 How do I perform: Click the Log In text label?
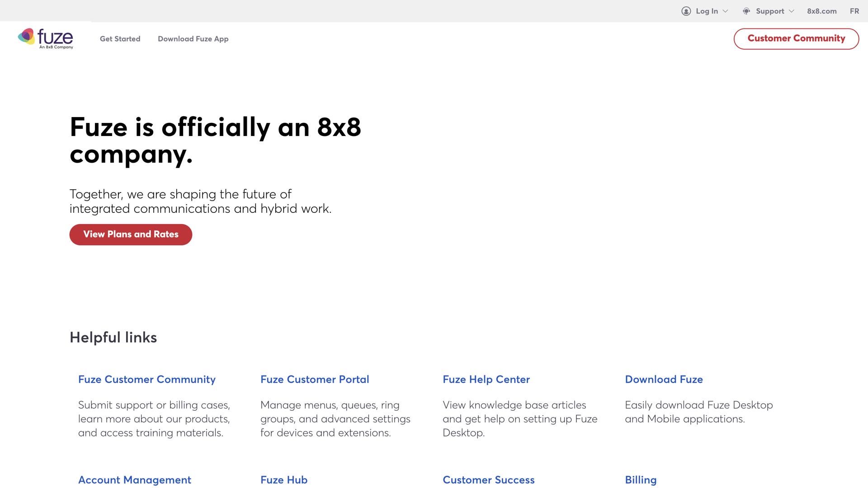pos(707,11)
